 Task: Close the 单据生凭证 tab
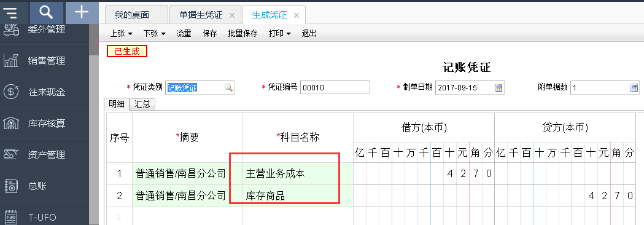click(x=232, y=15)
